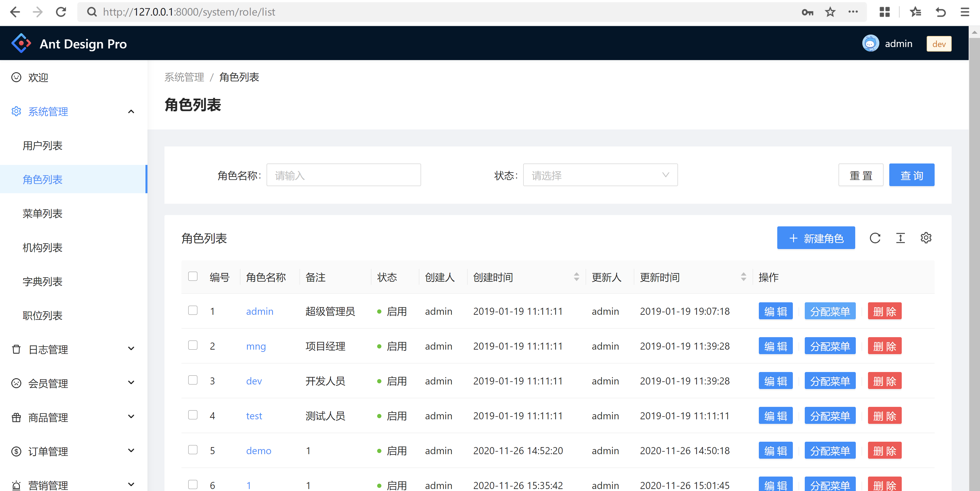Click the 查询 search button
Screen dimensions: 980x491
(x=912, y=175)
